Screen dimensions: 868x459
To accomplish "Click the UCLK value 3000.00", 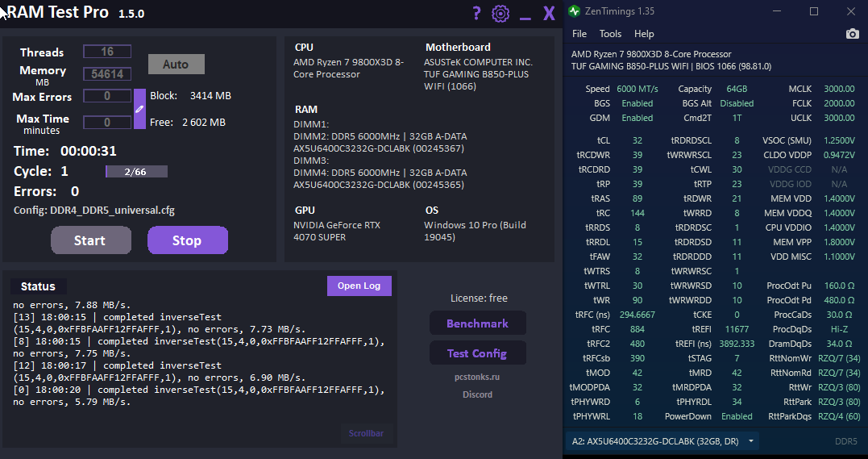I will point(839,118).
